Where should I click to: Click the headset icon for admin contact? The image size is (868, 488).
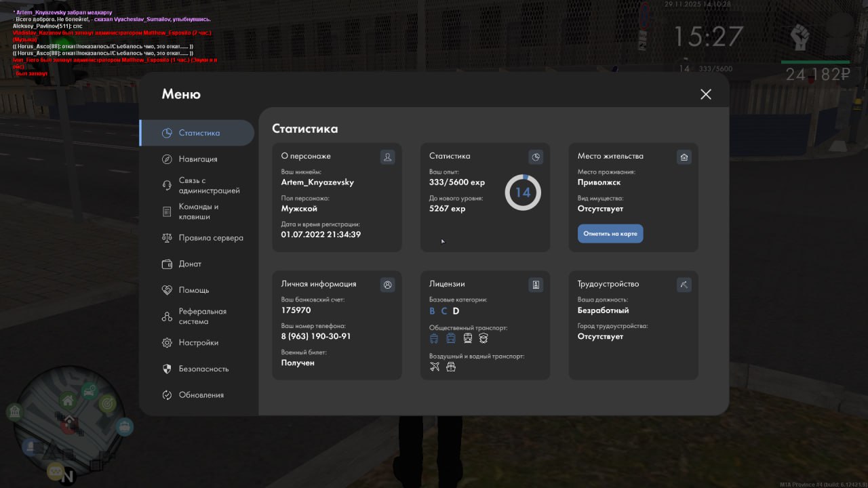pos(167,186)
